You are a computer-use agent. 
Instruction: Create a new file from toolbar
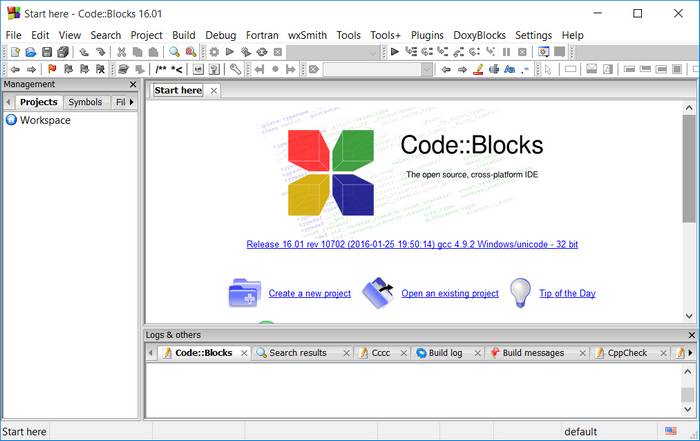(x=15, y=52)
